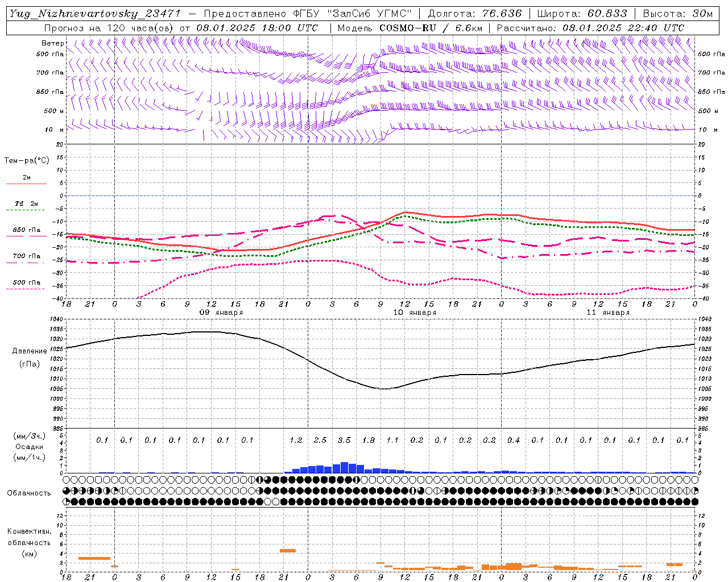Screen dimensions: 728x582
Task: Click the '(км)' unit under convective cloudiness
Action: pyautogui.click(x=29, y=554)
